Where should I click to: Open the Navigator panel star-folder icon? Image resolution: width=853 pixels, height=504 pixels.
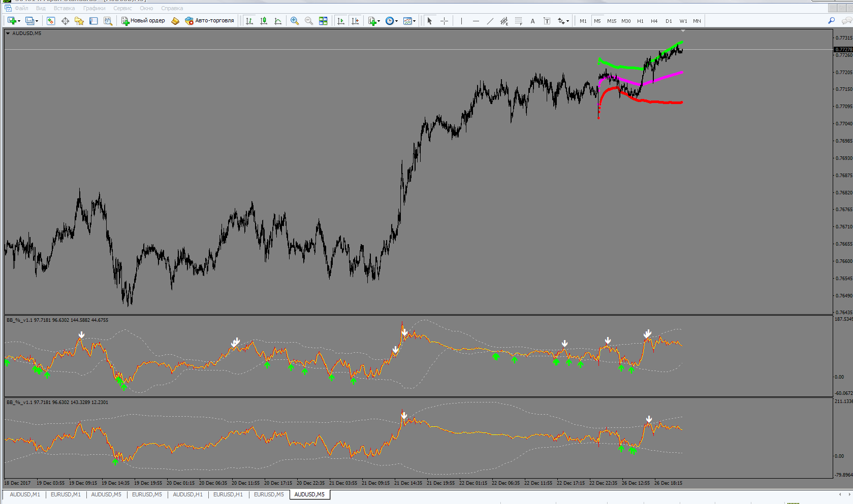click(x=79, y=21)
